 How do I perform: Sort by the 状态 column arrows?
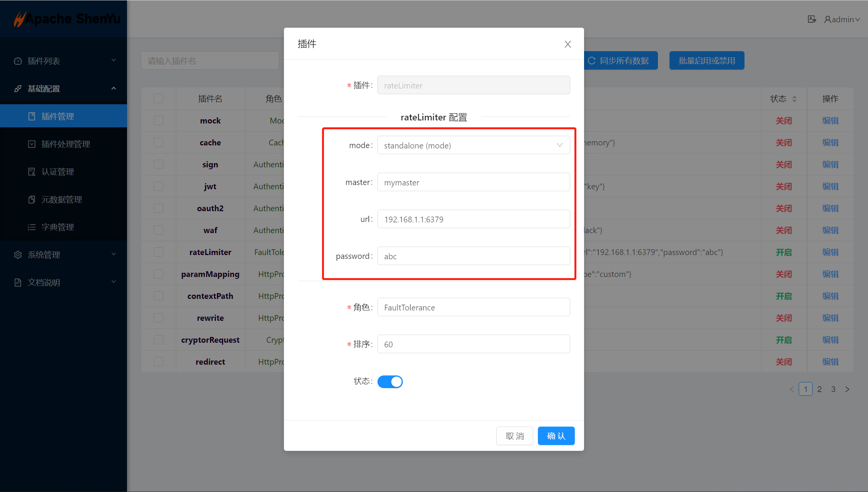point(795,99)
